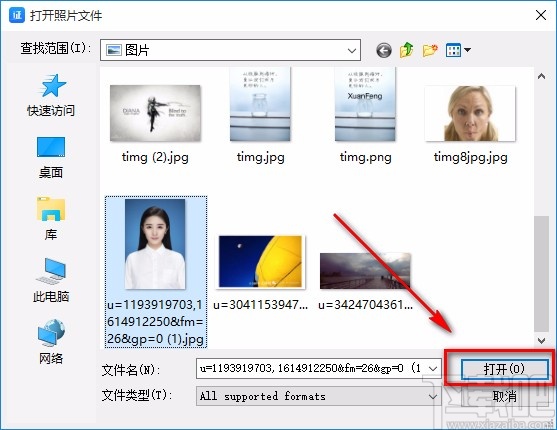The image size is (557, 430).
Task: Click scrollbar up arrow in file list
Action: [541, 76]
